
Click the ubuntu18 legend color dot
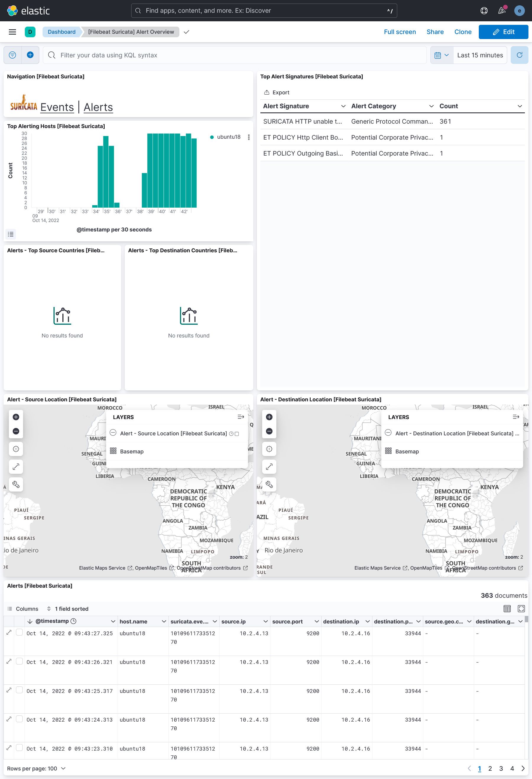[212, 137]
